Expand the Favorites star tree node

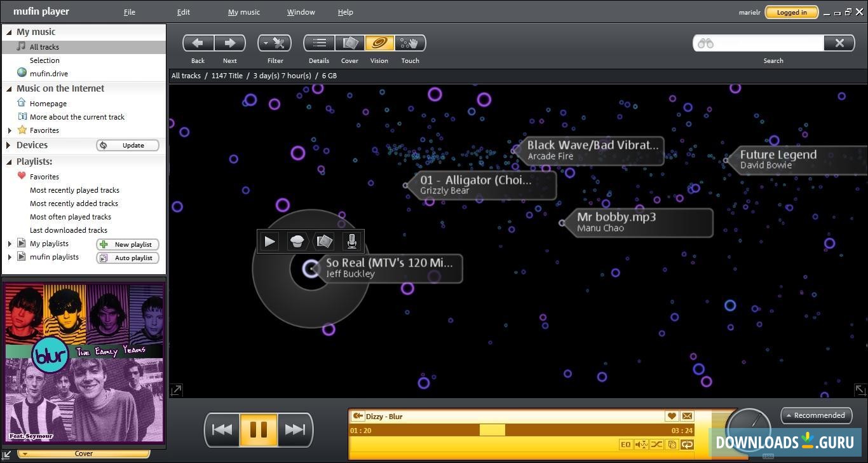[x=10, y=130]
